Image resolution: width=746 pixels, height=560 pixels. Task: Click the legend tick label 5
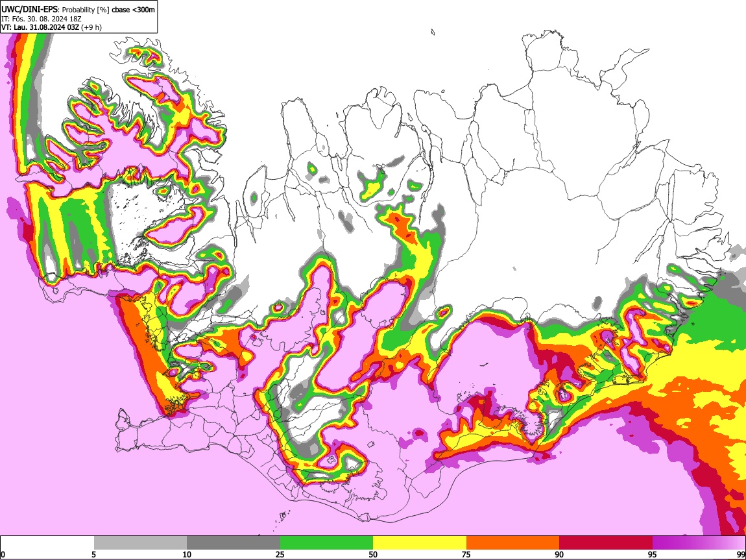pos(93,555)
